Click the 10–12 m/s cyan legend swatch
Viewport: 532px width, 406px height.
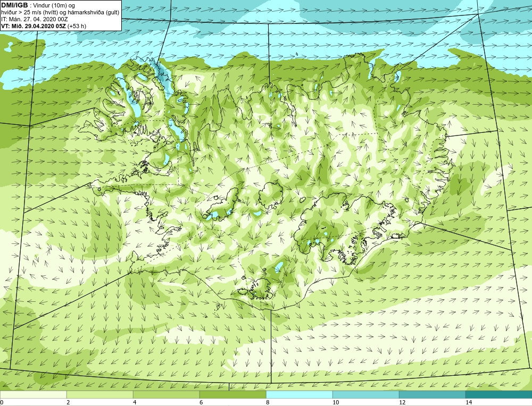click(x=366, y=395)
